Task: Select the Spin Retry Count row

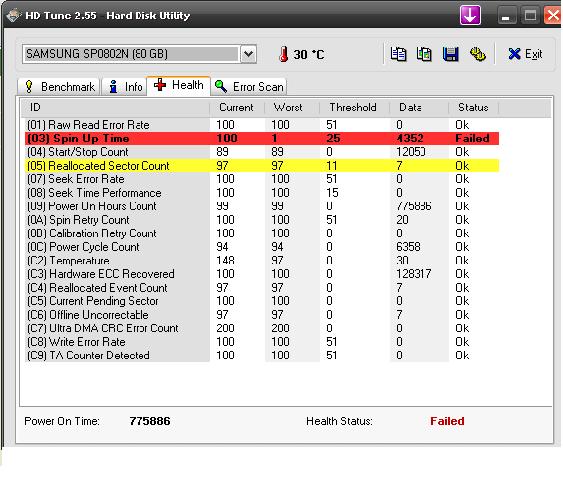Action: (262, 220)
